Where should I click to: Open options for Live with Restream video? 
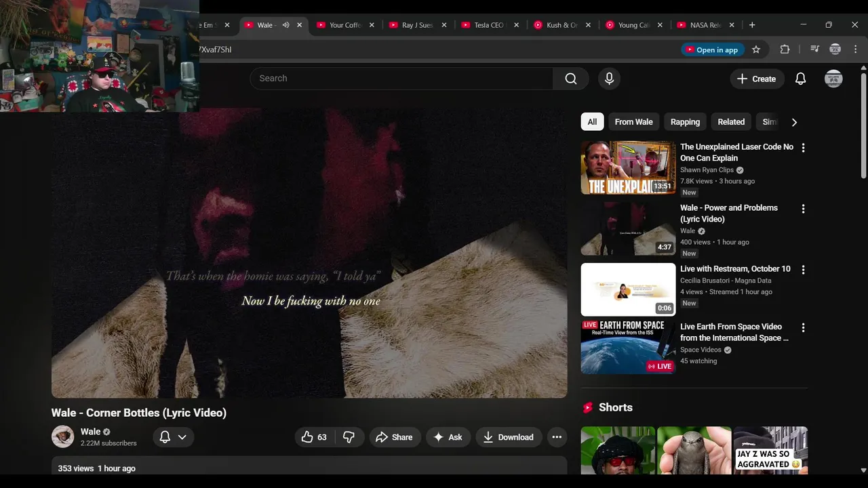tap(803, 270)
